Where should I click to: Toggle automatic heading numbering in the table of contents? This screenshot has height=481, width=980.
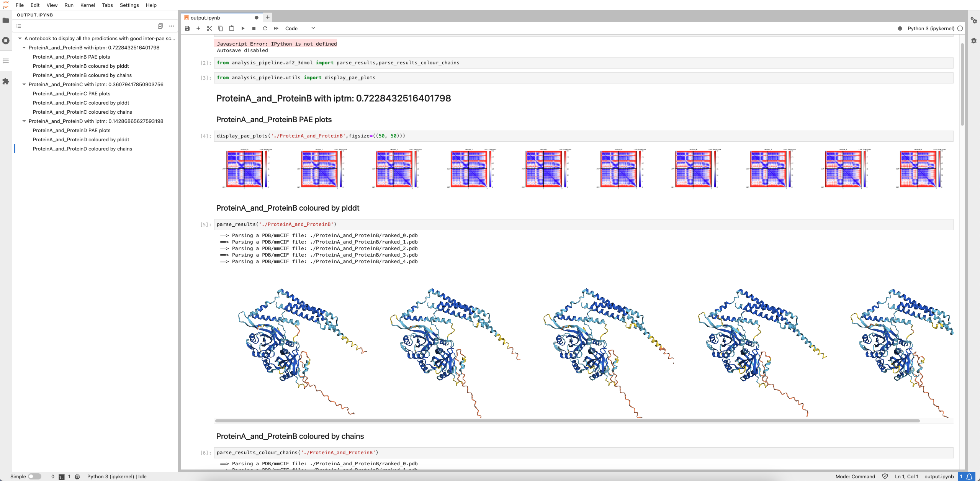point(19,26)
